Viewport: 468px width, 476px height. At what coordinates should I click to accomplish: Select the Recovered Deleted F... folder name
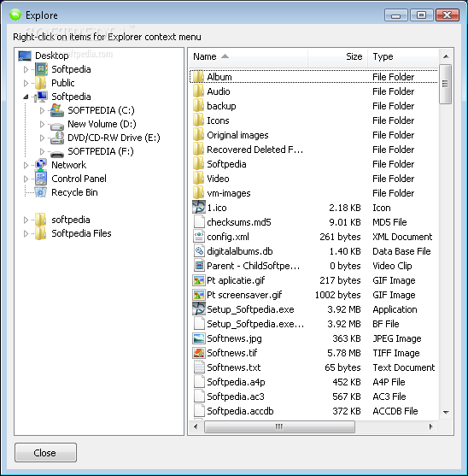[x=254, y=150]
